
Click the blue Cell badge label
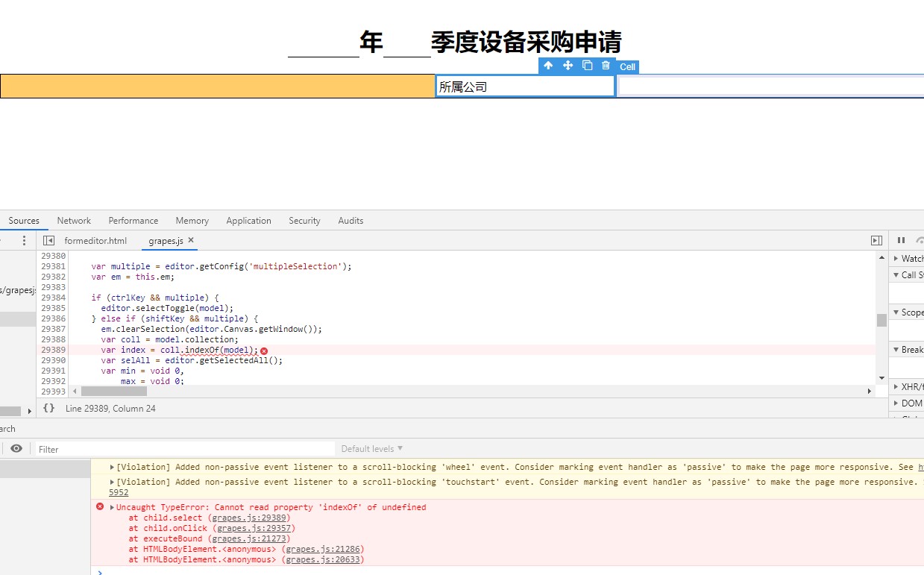click(628, 67)
